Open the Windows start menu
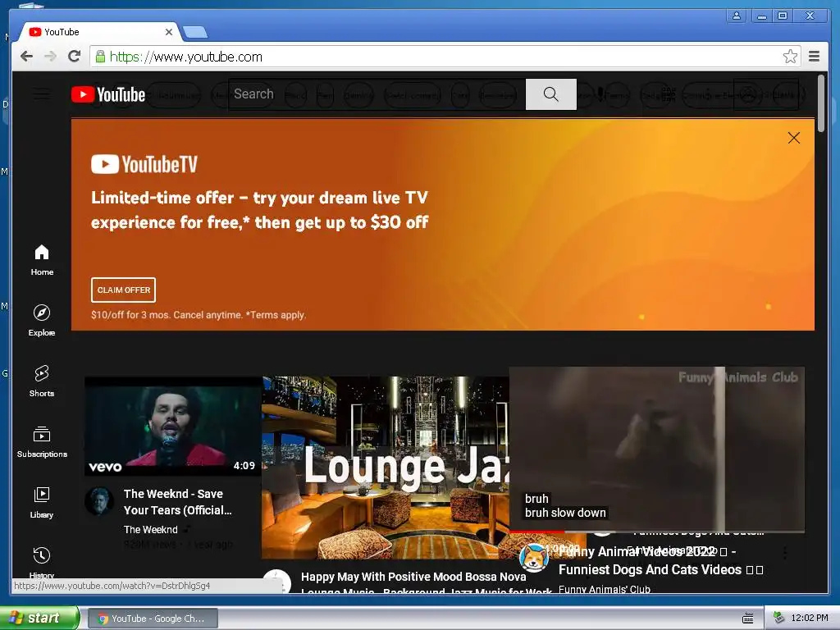 click(39, 618)
